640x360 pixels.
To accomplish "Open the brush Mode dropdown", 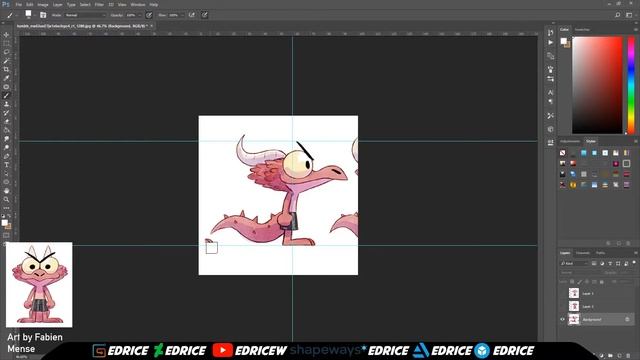I will tap(85, 15).
